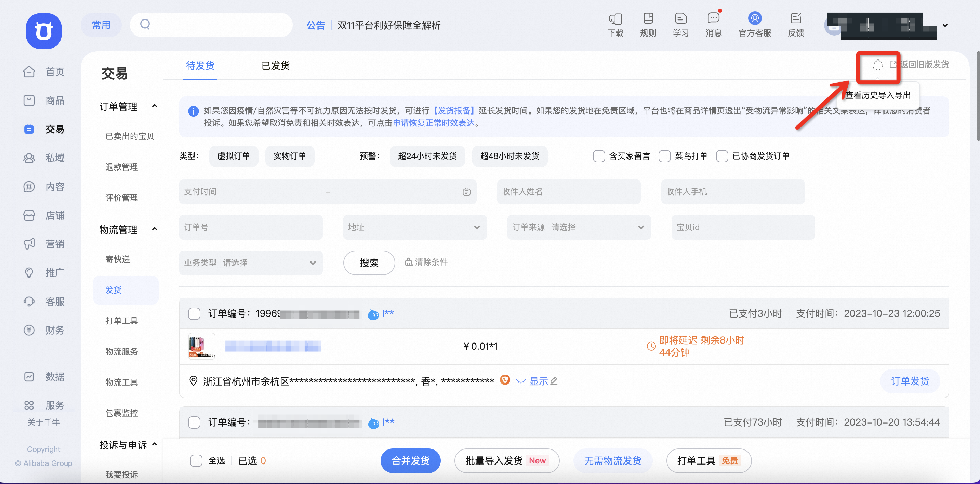Go to 首页 home in sidebar
Image resolution: width=980 pixels, height=484 pixels.
point(44,71)
